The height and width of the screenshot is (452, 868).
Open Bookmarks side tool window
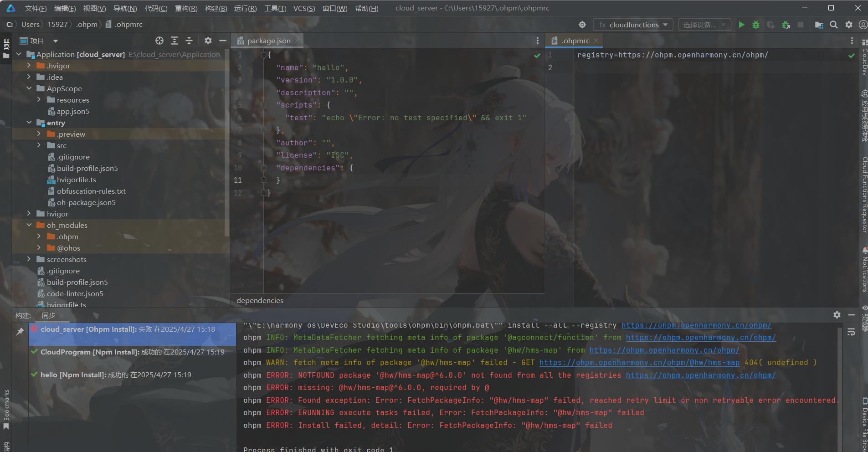(x=6, y=409)
